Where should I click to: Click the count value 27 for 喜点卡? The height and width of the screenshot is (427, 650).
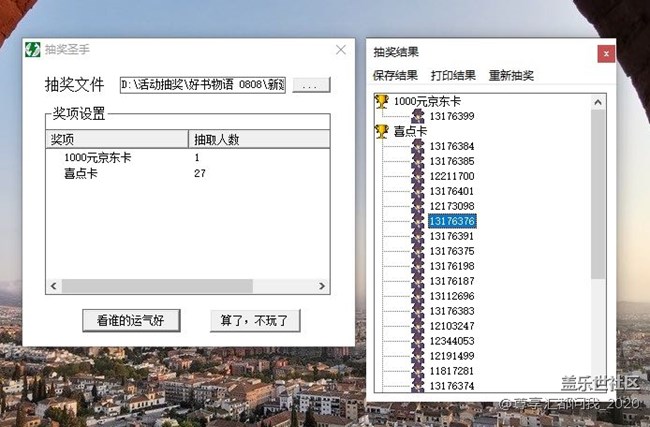[199, 173]
